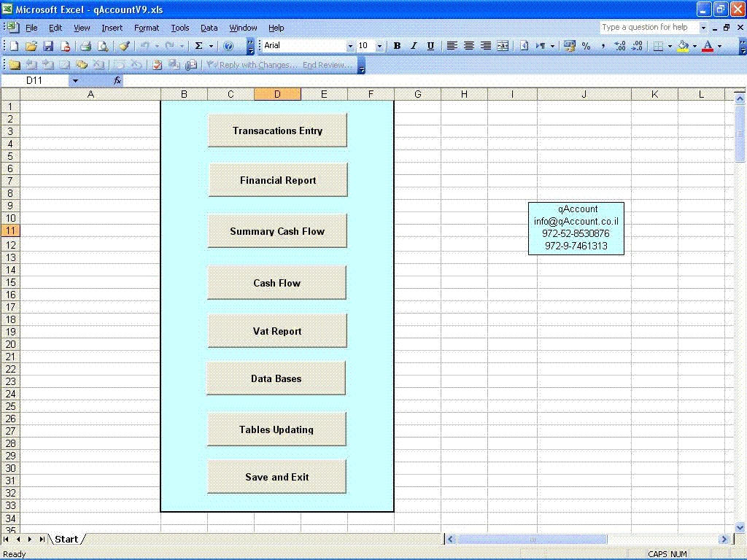The image size is (747, 560).
Task: Open the help question box dropdown arrow
Action: [x=703, y=28]
